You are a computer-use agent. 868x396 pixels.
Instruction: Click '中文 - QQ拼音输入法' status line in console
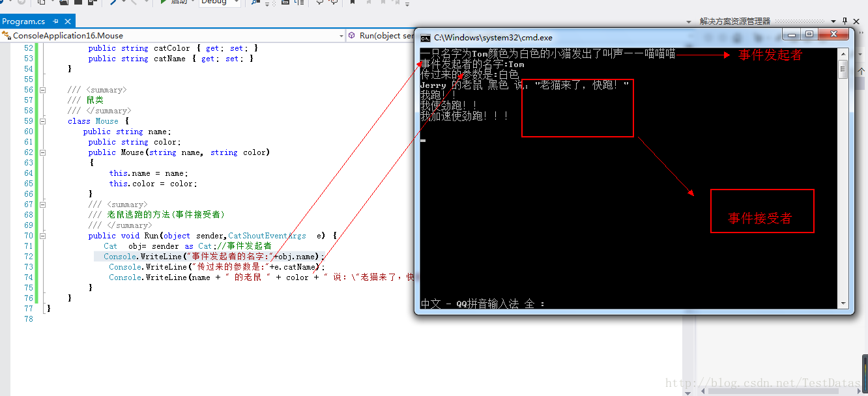(x=482, y=304)
